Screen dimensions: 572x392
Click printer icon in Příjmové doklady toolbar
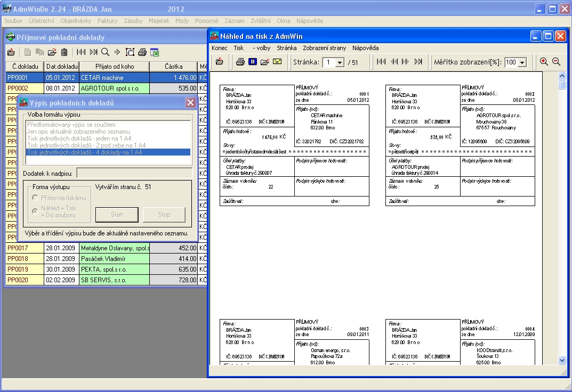tap(142, 52)
